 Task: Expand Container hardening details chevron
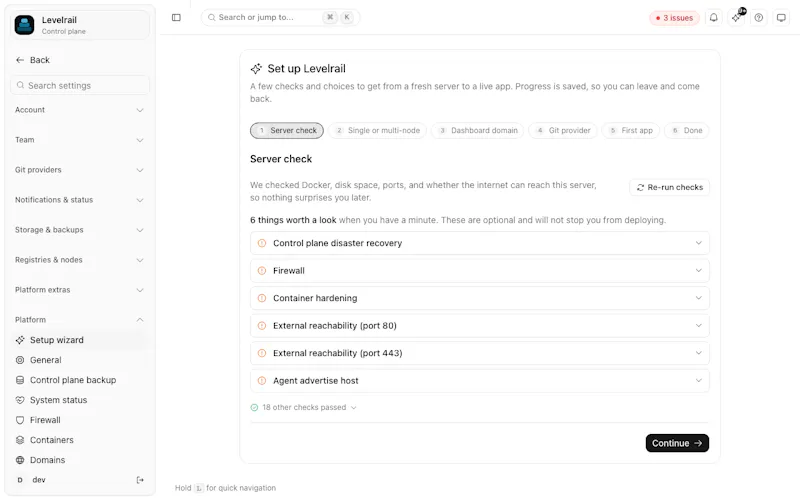[698, 298]
